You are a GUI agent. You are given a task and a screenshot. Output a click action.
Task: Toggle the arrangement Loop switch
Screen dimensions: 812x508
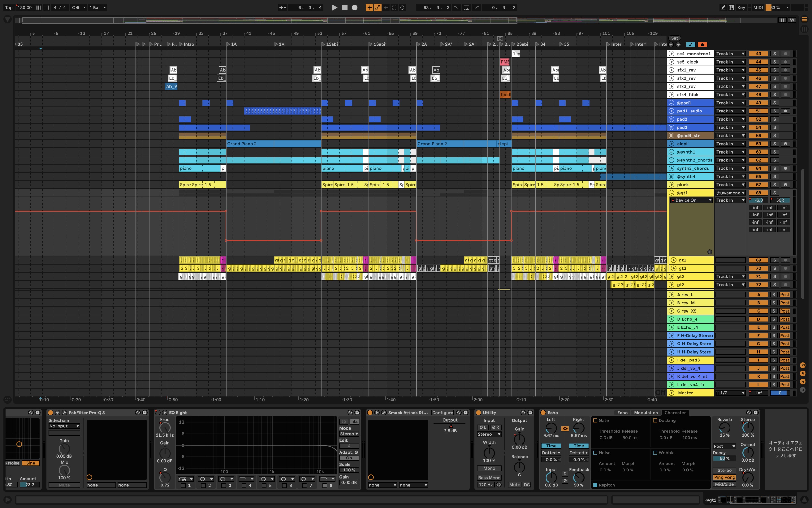tap(466, 7)
